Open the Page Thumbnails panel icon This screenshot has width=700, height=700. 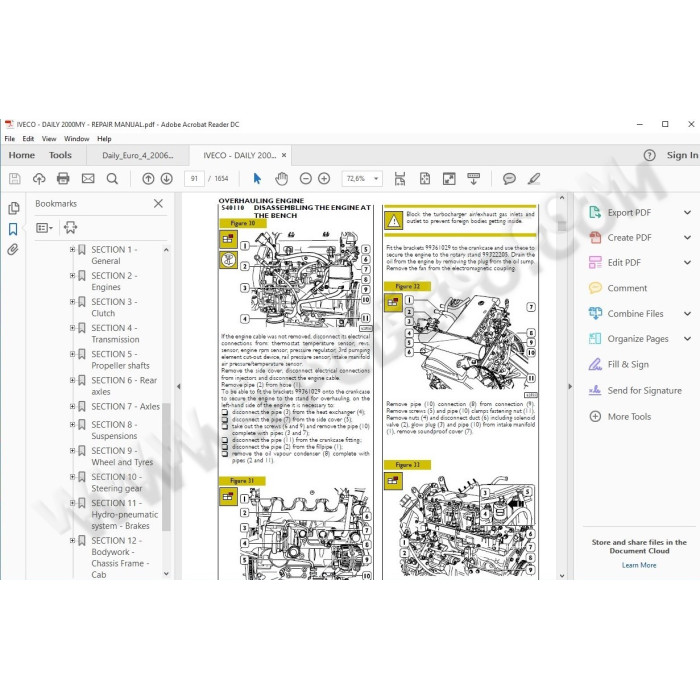click(13, 208)
